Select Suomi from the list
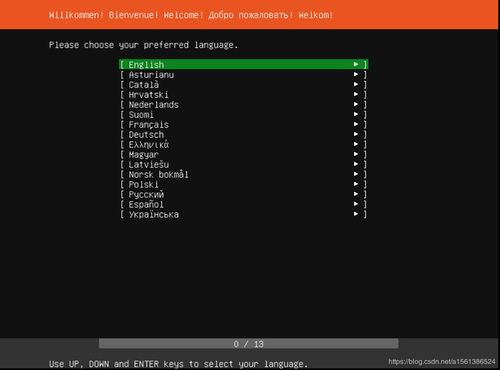Screen dimensions: 500x370 click(x=243, y=115)
